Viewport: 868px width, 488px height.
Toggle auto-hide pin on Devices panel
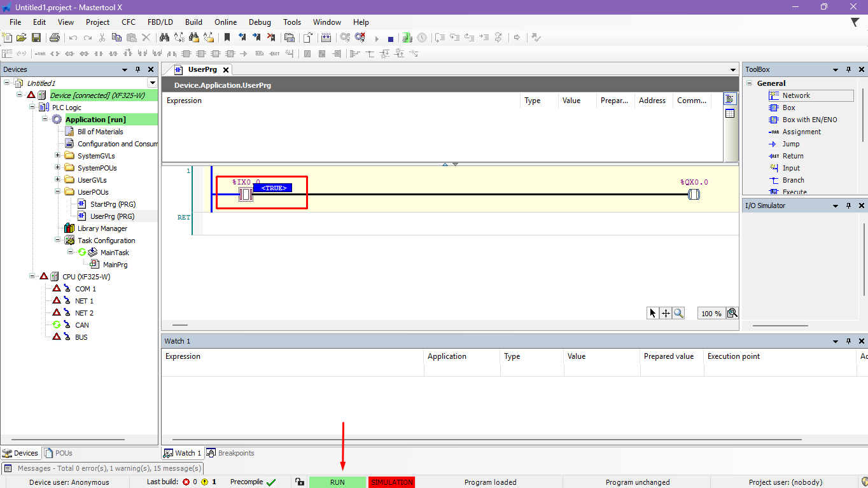(x=138, y=69)
